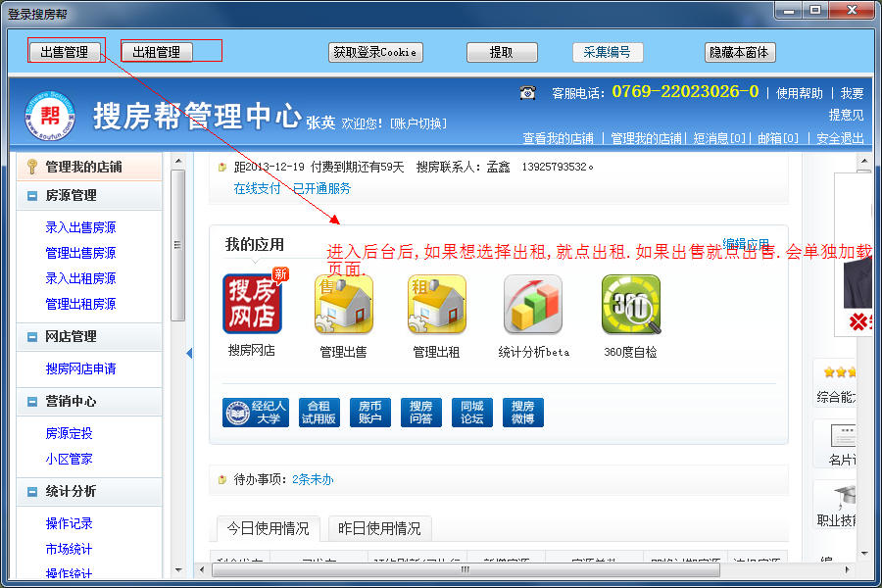Open 统计分析beta chart icon

(533, 304)
